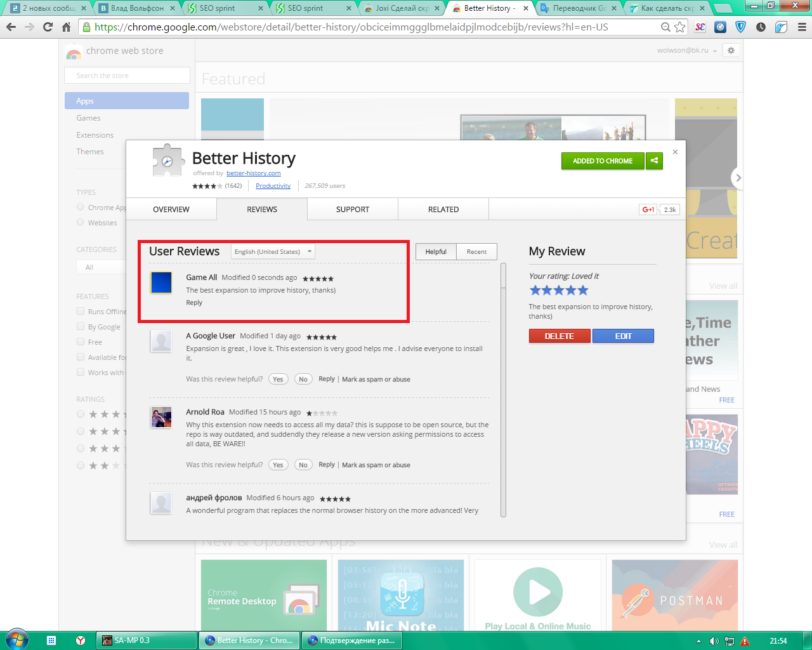Select the Websites type radio button
The image size is (812, 650).
80,222
